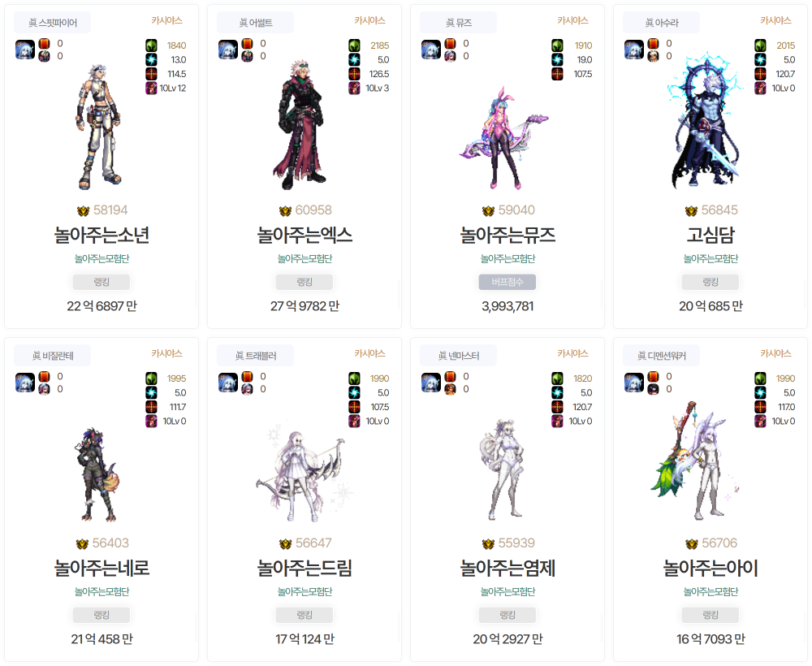Open the 놀아주는네로 character name
Image resolution: width=812 pixels, height=666 pixels.
point(101,568)
